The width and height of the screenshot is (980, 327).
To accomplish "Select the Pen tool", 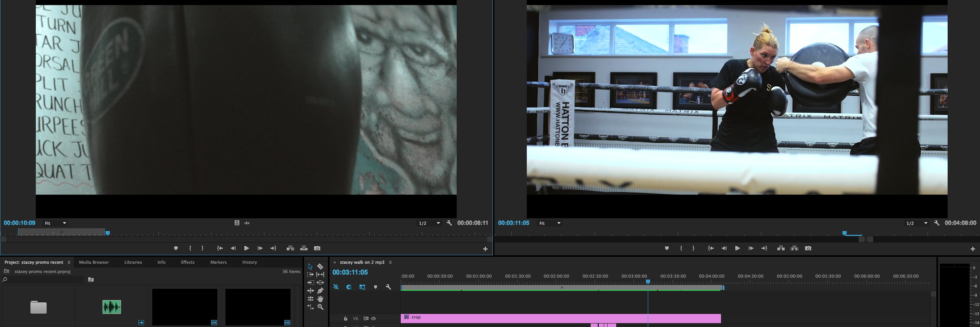I will (x=320, y=291).
